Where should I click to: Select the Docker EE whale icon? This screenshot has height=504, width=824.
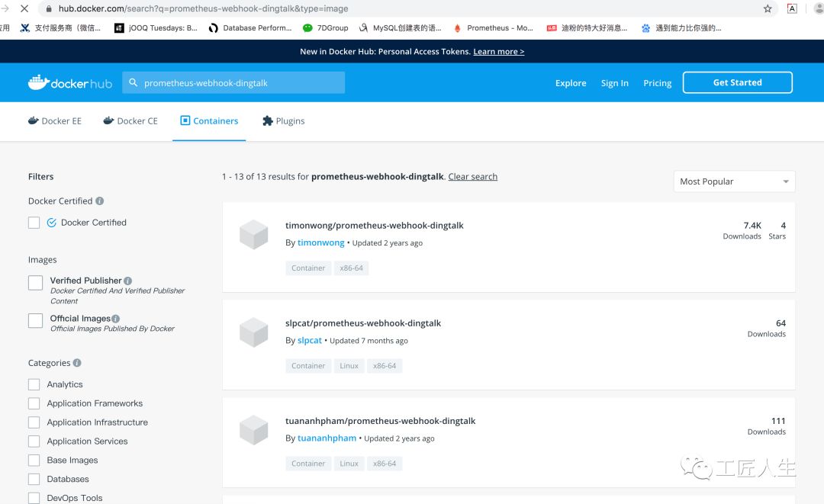[33, 120]
